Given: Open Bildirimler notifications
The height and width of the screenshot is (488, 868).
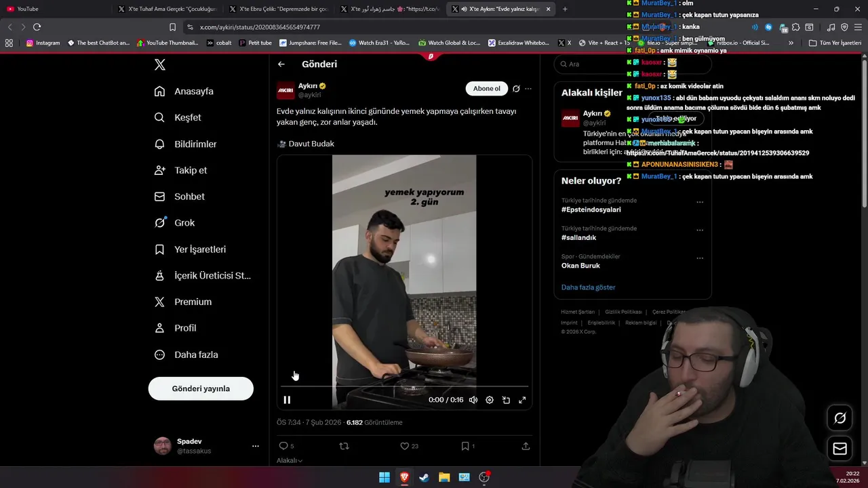Looking at the screenshot, I should pyautogui.click(x=186, y=144).
